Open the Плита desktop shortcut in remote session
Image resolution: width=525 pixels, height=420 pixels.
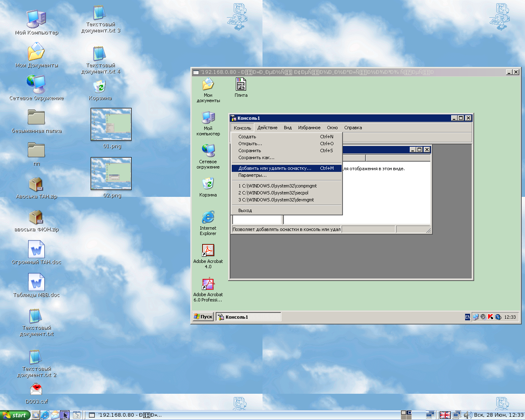[x=241, y=85]
